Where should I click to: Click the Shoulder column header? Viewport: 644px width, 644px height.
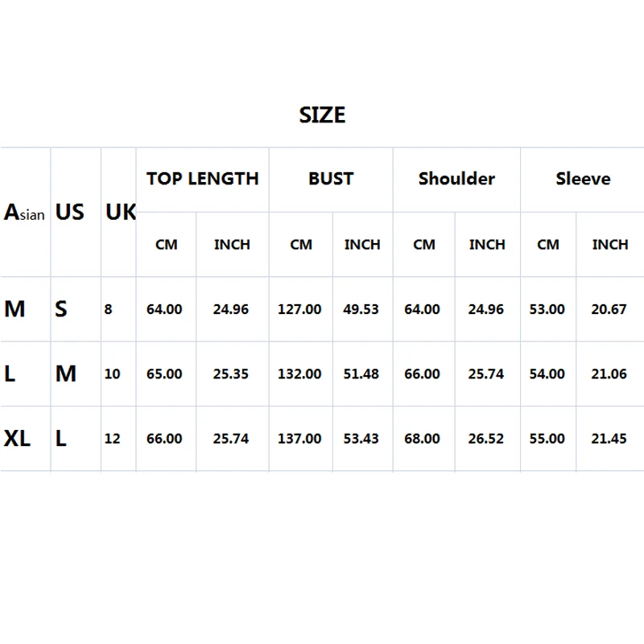pyautogui.click(x=456, y=179)
